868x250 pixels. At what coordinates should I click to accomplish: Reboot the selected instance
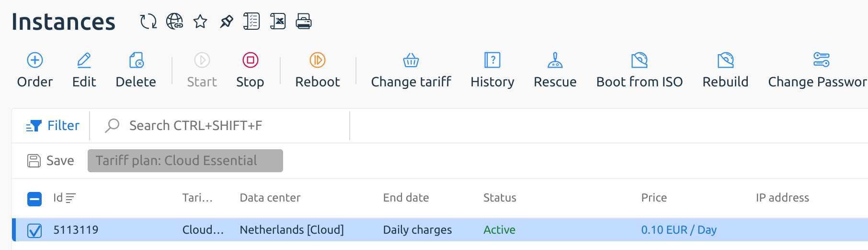(x=318, y=71)
